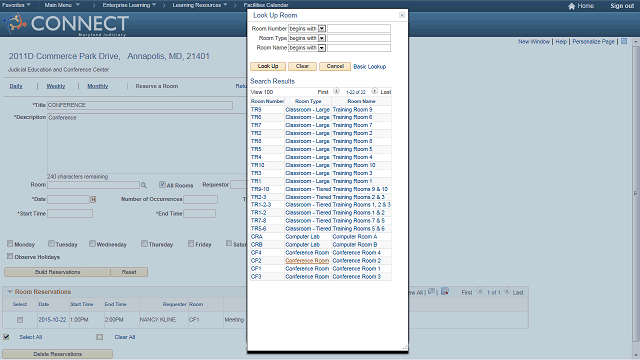Image resolution: width=640 pixels, height=360 pixels.
Task: Click the Personalize Page link
Action: point(593,42)
